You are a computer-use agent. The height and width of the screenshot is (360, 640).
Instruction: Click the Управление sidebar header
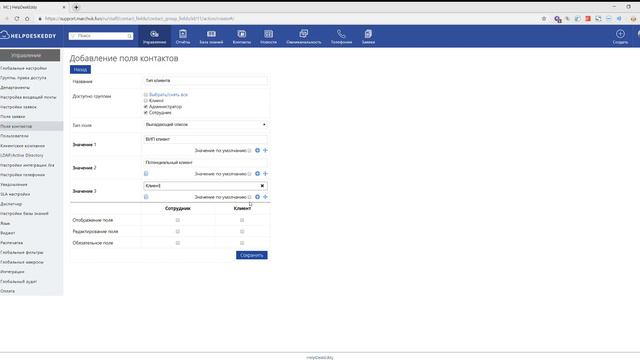[x=30, y=55]
